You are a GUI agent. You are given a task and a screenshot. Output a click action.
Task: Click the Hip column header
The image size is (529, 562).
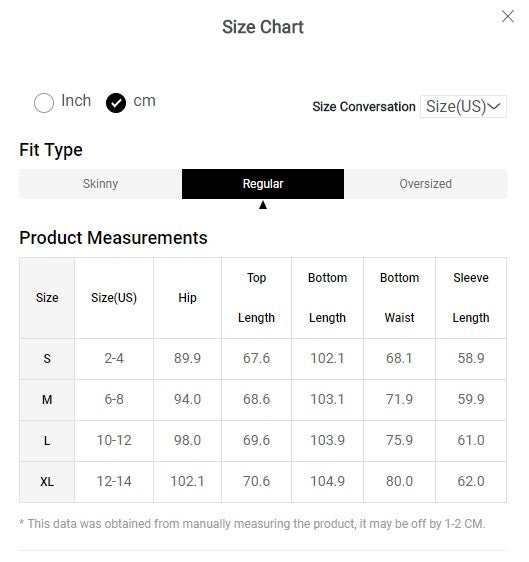coord(187,298)
